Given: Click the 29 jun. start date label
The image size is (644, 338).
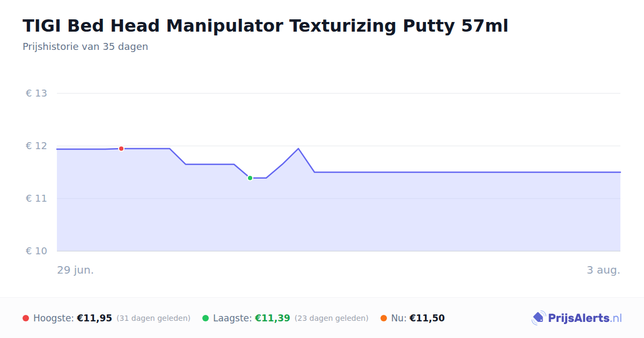Looking at the screenshot, I should pyautogui.click(x=76, y=270).
